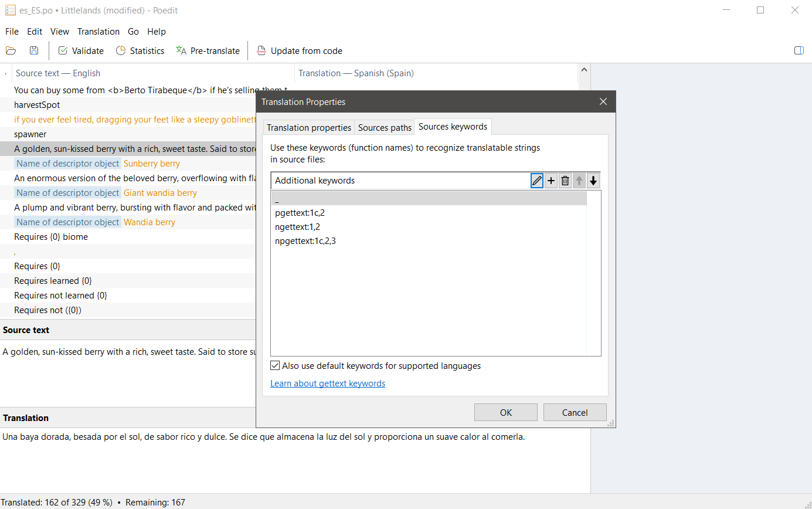The height and width of the screenshot is (509, 812).
Task: Uncheck Also use default keywords checkbox
Action: pos(275,366)
